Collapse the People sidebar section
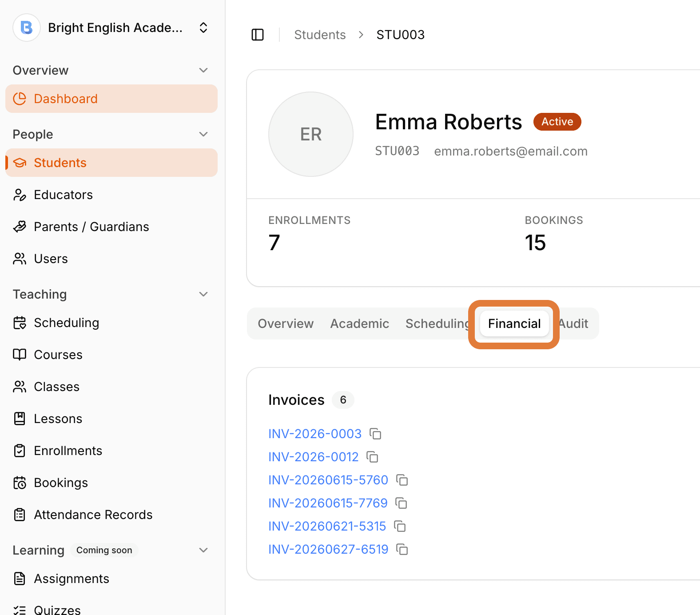The height and width of the screenshot is (615, 700). [x=203, y=134]
